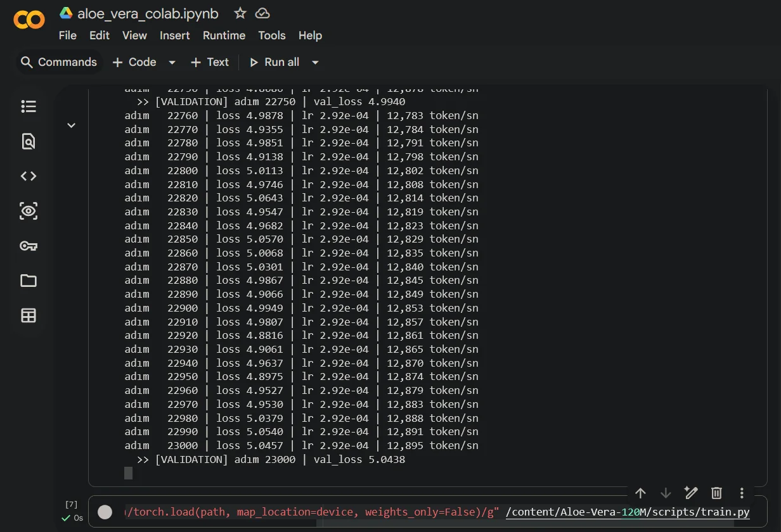Expand the Code cell options dropdown arrow
The height and width of the screenshot is (532, 781).
point(172,62)
